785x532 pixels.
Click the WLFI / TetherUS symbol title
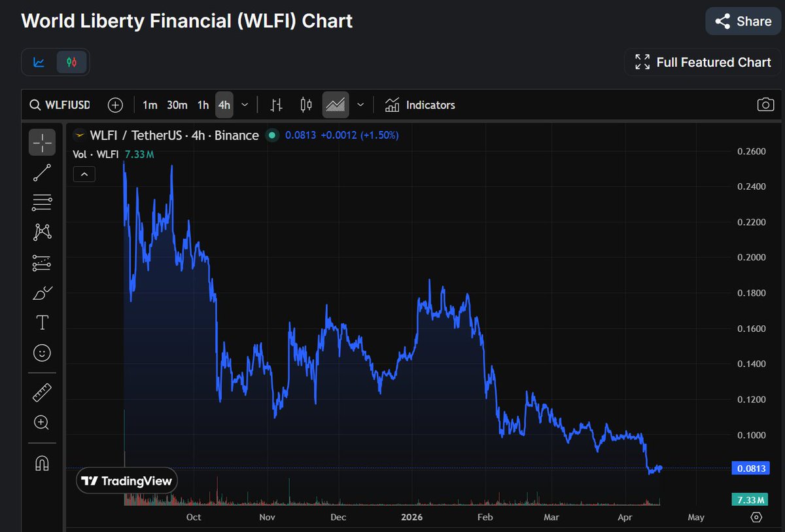pyautogui.click(x=175, y=135)
